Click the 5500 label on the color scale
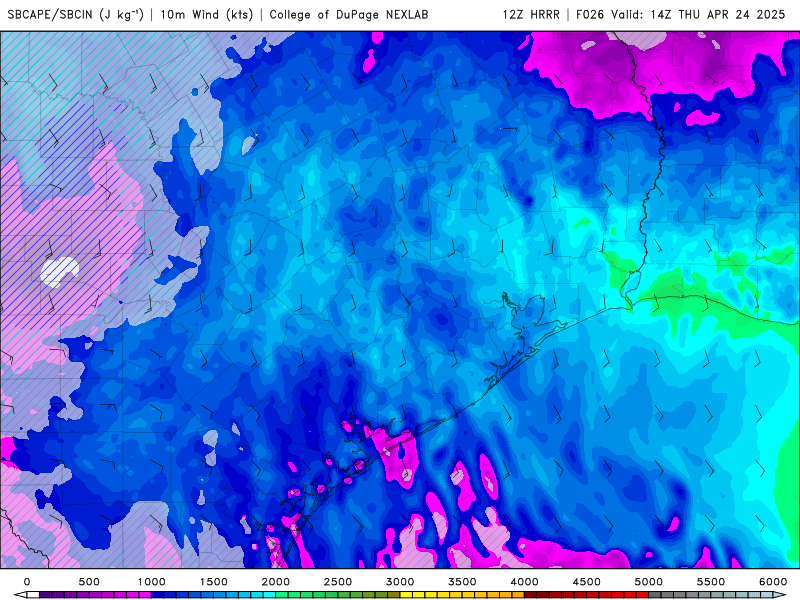Screen dimensions: 800x600 [711, 582]
